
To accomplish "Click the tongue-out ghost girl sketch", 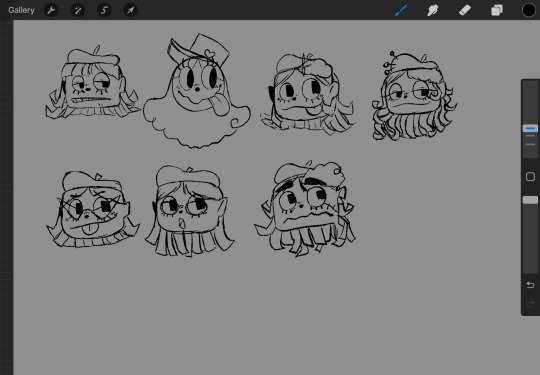I will (x=197, y=91).
